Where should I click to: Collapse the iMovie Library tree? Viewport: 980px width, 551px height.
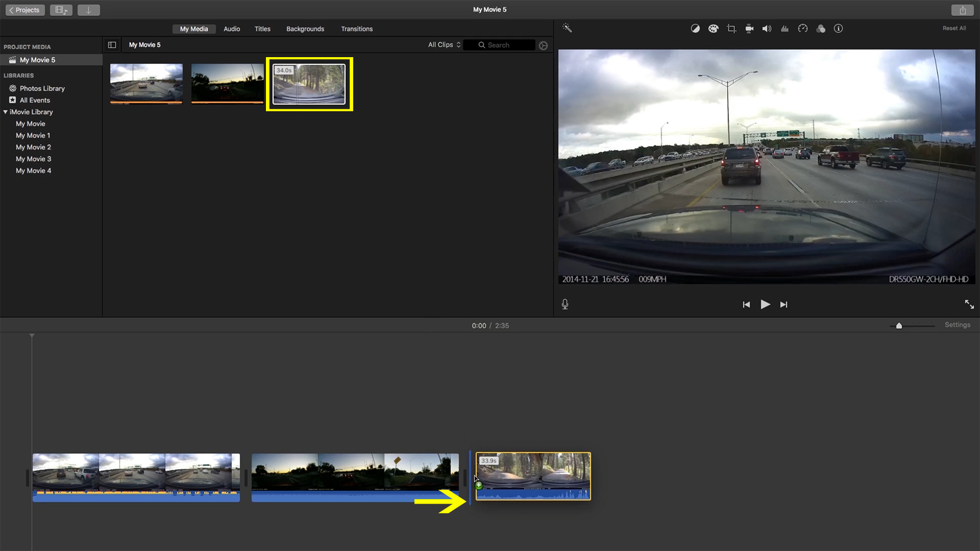coord(6,112)
